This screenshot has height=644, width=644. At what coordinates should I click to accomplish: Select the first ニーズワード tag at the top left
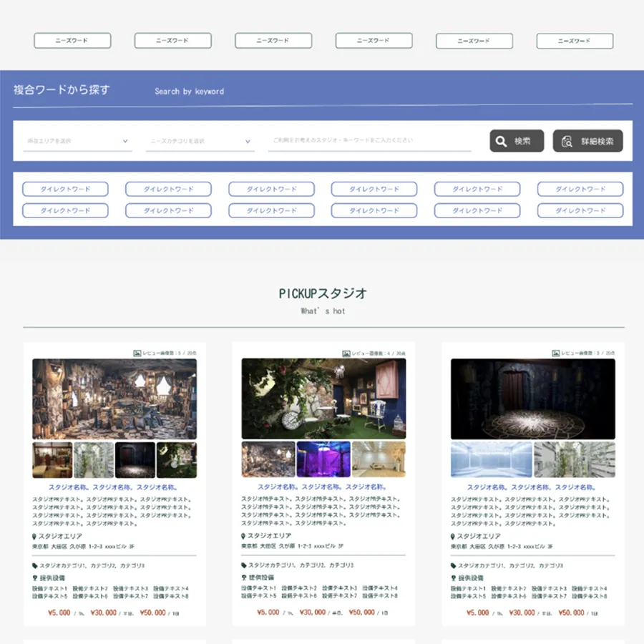(72, 41)
